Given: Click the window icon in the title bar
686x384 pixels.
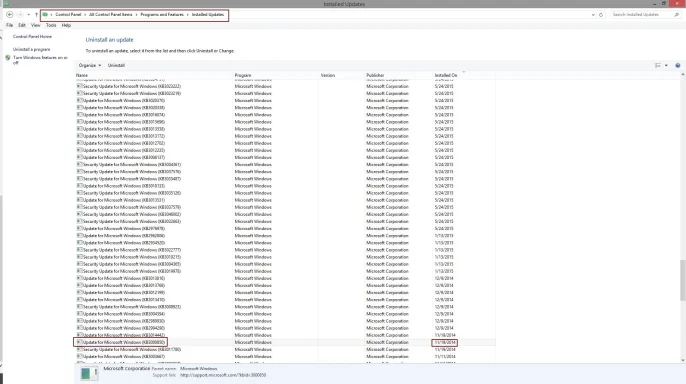Looking at the screenshot, I should click(6, 3).
